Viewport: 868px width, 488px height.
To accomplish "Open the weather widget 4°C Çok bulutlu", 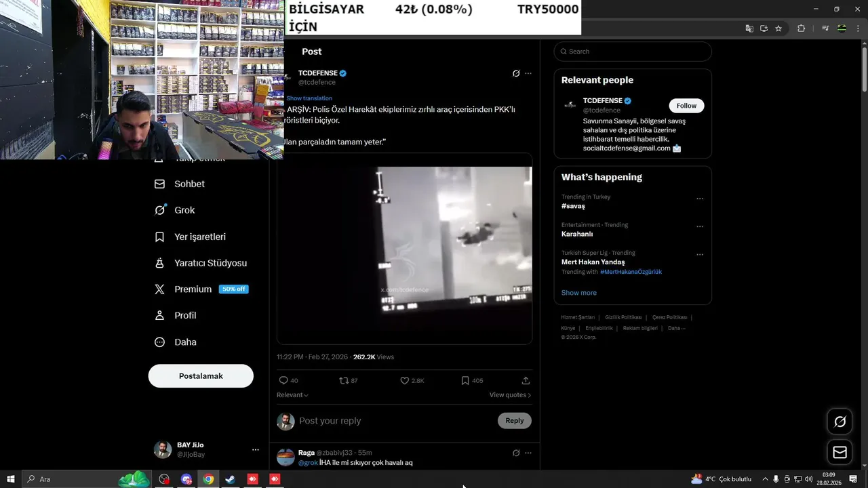I will [x=721, y=479].
